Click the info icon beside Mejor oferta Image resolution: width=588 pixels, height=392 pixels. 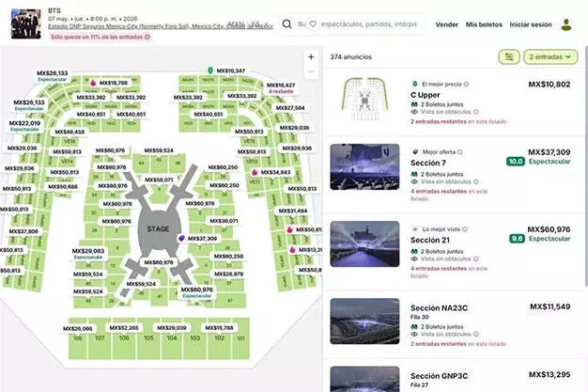pos(458,151)
